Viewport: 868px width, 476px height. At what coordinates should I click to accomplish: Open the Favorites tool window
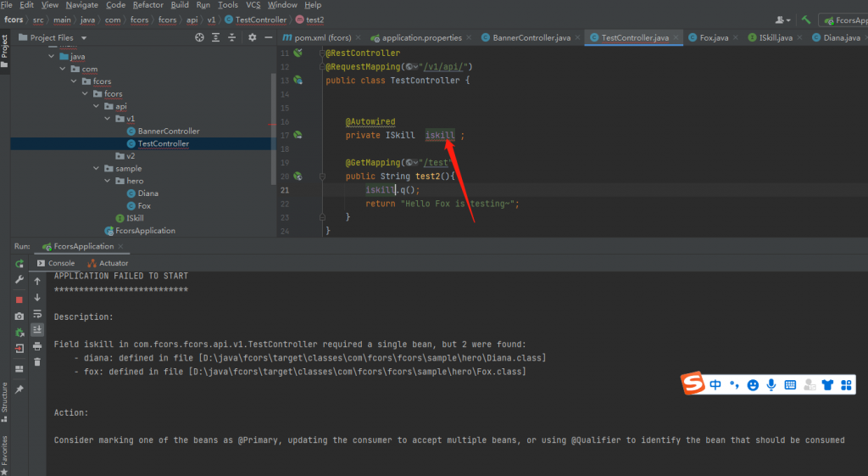4,455
